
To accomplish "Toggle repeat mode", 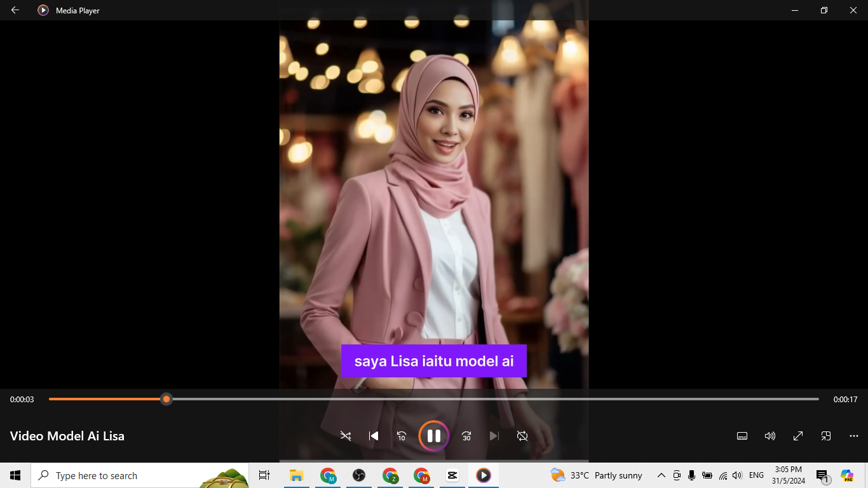I will click(522, 436).
